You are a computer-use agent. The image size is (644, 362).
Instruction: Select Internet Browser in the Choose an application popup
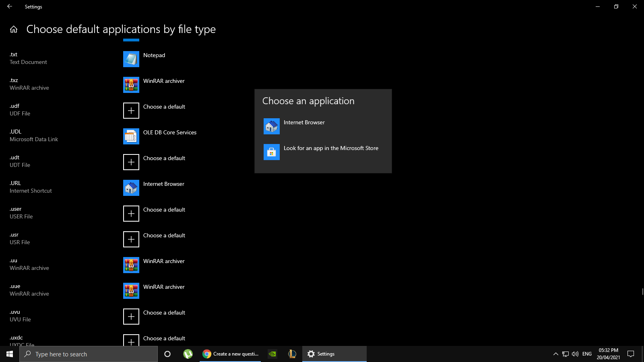[323, 126]
